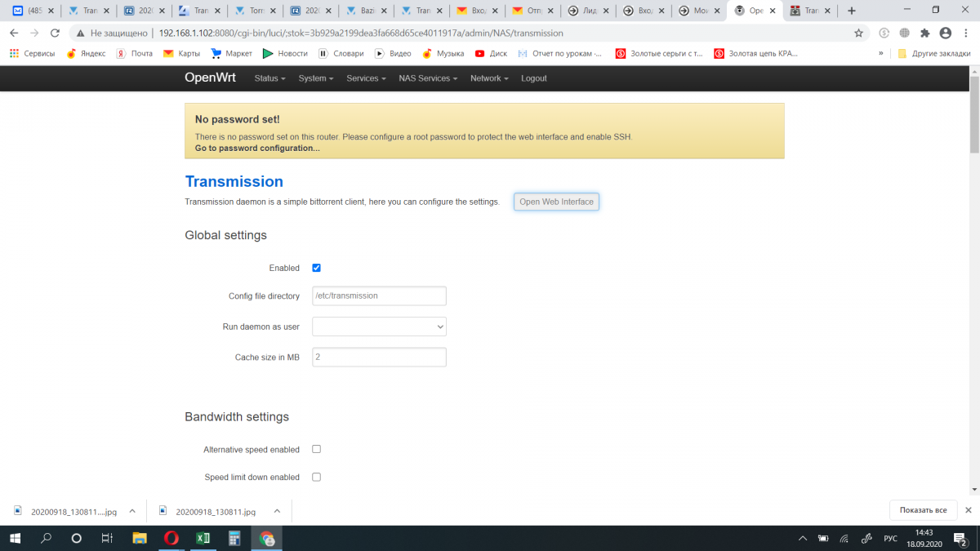Open a new browser tab
The image size is (980, 551).
tap(852, 11)
